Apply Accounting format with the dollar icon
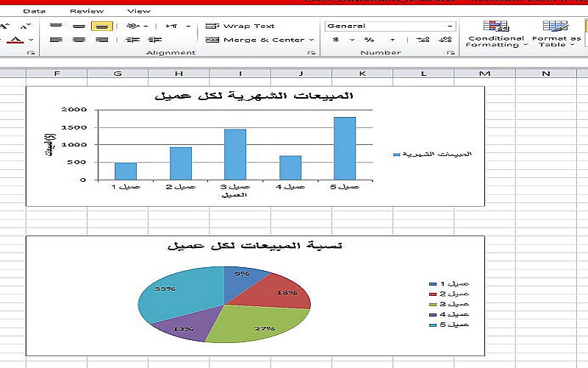The image size is (588, 368). point(336,40)
